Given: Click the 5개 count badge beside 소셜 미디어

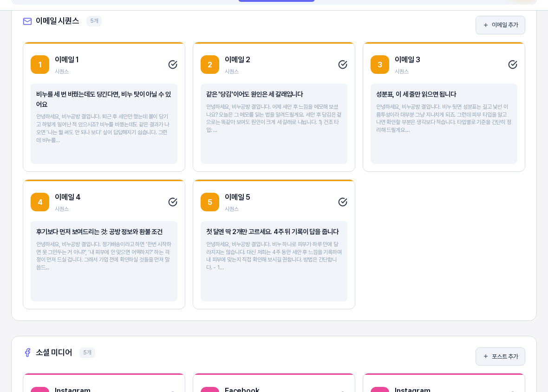Looking at the screenshot, I should pos(87,353).
